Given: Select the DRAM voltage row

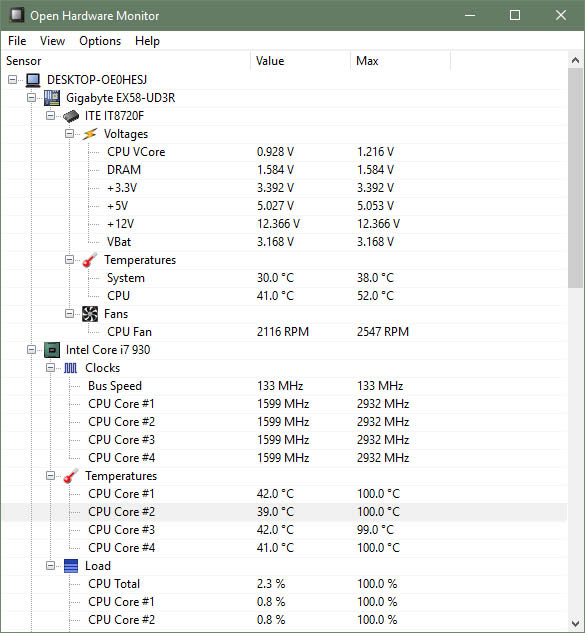Looking at the screenshot, I should 284,170.
